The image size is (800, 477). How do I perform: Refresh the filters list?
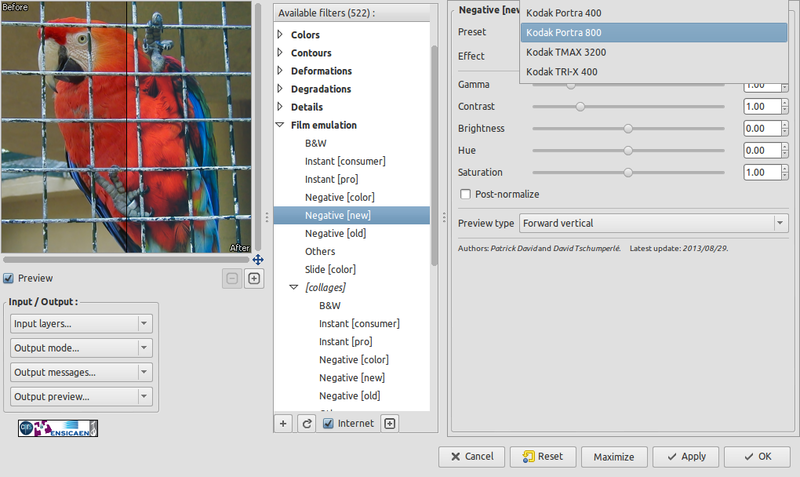307,423
